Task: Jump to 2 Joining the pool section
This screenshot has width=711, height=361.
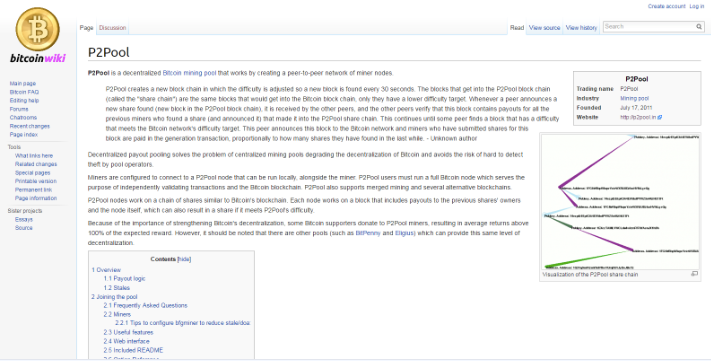Action: 114,297
